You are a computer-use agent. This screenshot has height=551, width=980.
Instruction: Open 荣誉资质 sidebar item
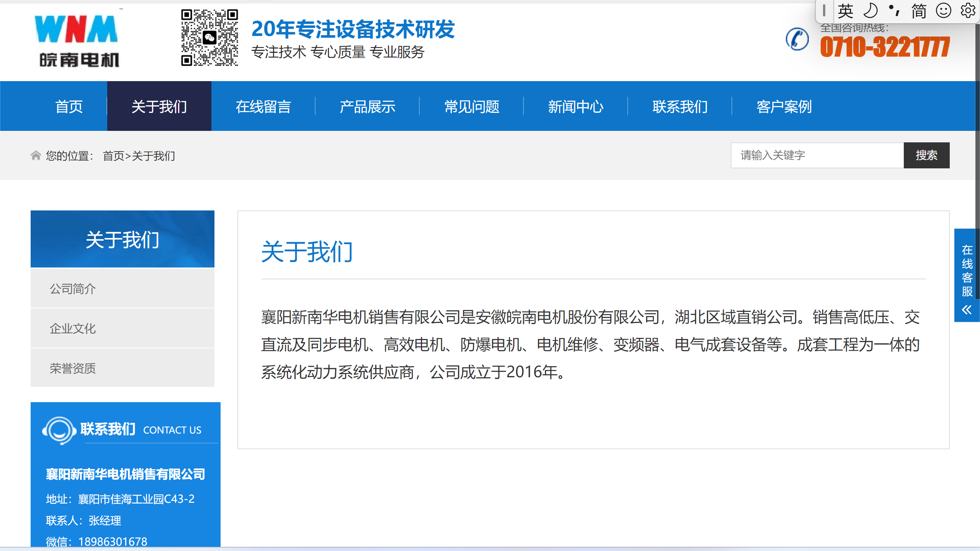73,368
